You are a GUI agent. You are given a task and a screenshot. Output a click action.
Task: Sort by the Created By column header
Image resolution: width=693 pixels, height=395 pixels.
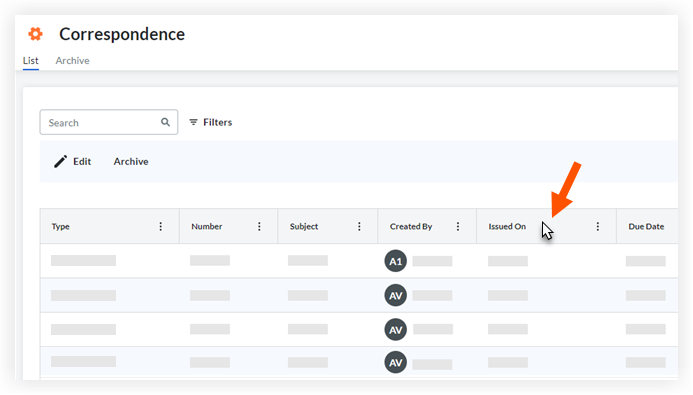[411, 226]
